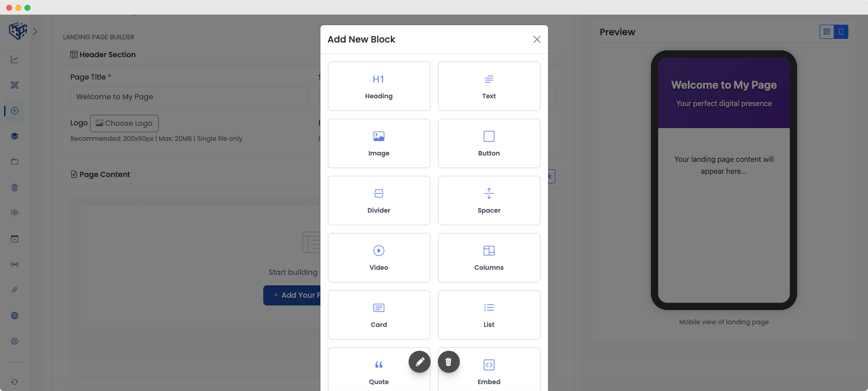Click the Choose Logo button
Screen dimensions: 868x391
[124, 123]
